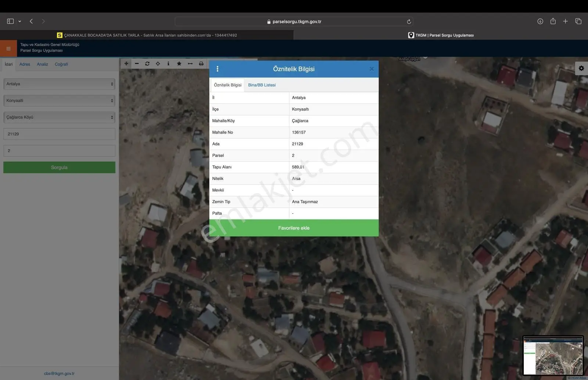Select the Zemin Tip value Ana Taşınmaz
588x380 pixels.
(305, 202)
